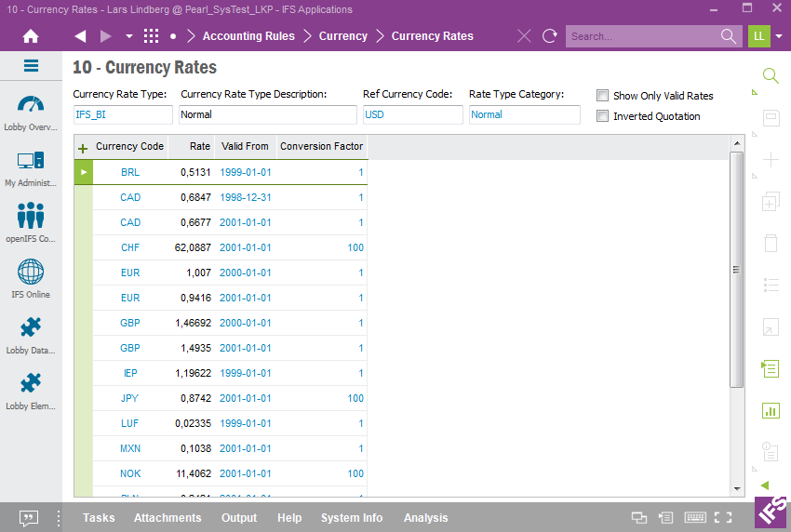
Task: Click the breadcrumb dot icon
Action: tap(173, 36)
